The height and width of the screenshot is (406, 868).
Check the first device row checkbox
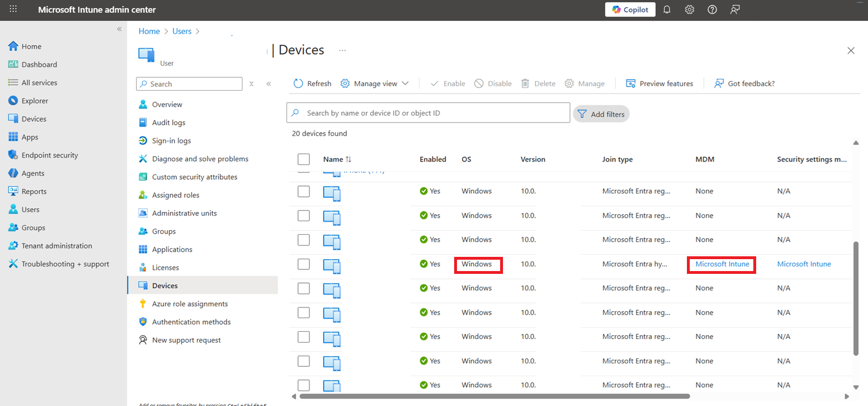point(304,191)
